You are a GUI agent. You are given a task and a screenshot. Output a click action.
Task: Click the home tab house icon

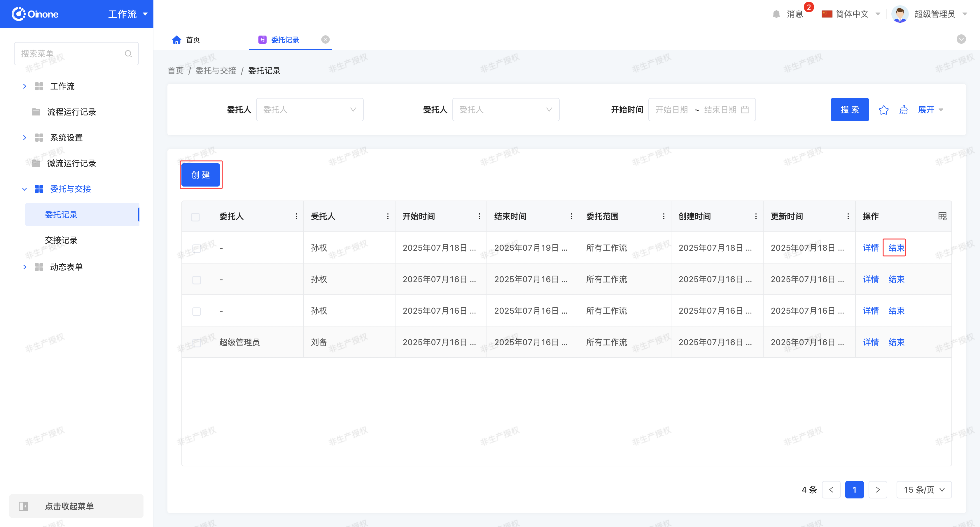176,40
